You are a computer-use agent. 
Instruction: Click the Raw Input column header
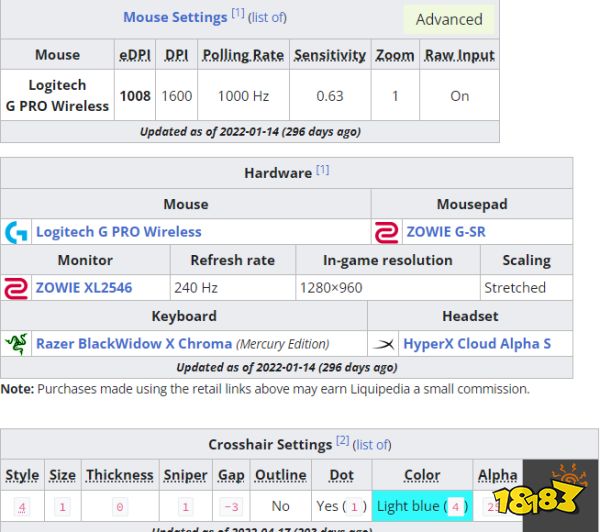(x=460, y=55)
